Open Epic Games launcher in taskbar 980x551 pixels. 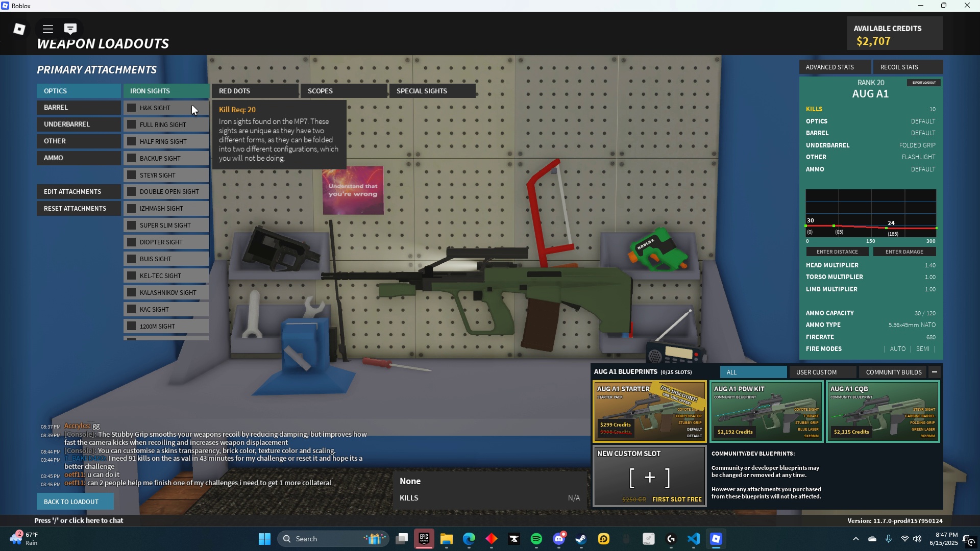point(424,539)
